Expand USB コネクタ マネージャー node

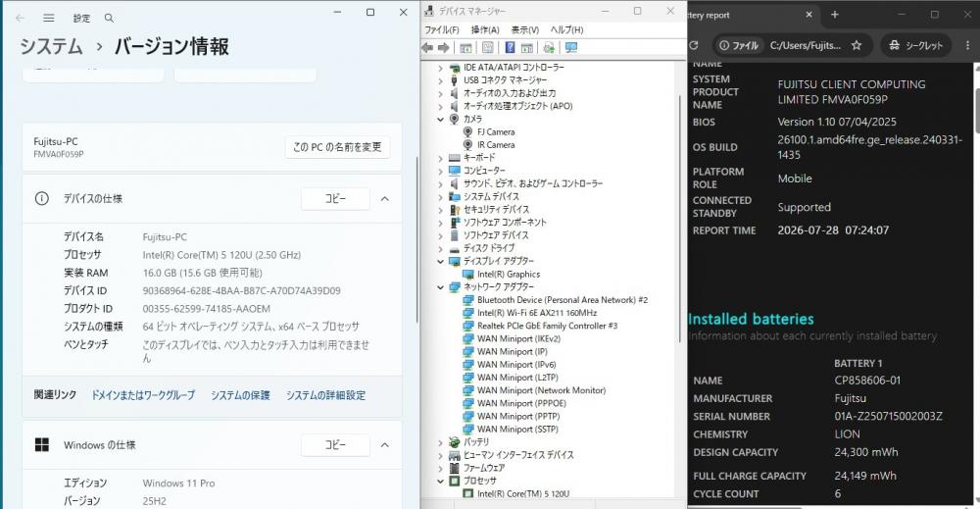440,80
